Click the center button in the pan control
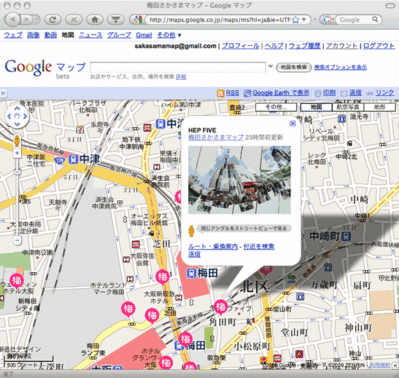Screen dimensions: 399x378 17,116
